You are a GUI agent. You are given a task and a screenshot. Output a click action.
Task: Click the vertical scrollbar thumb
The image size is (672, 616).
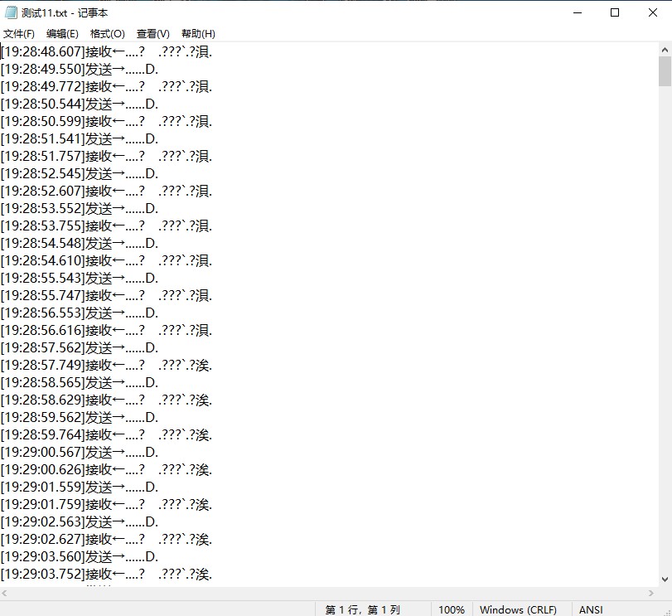point(665,71)
